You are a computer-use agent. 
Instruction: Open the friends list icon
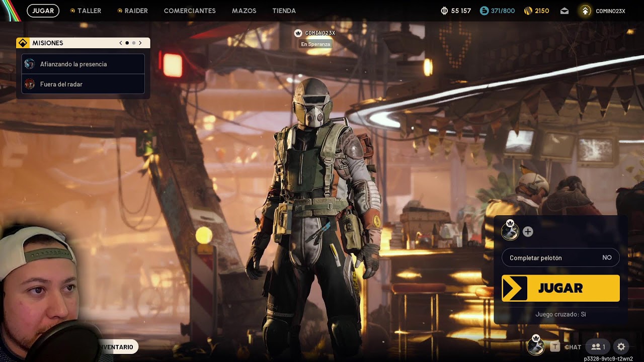click(598, 347)
